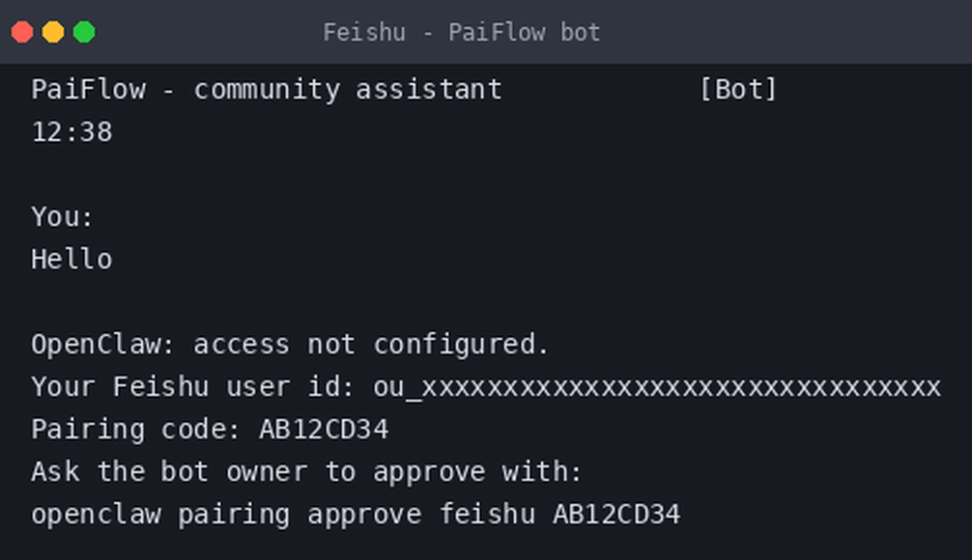This screenshot has width=972, height=560.
Task: Select the Feishu user id ou_xxxx string
Action: tap(657, 387)
